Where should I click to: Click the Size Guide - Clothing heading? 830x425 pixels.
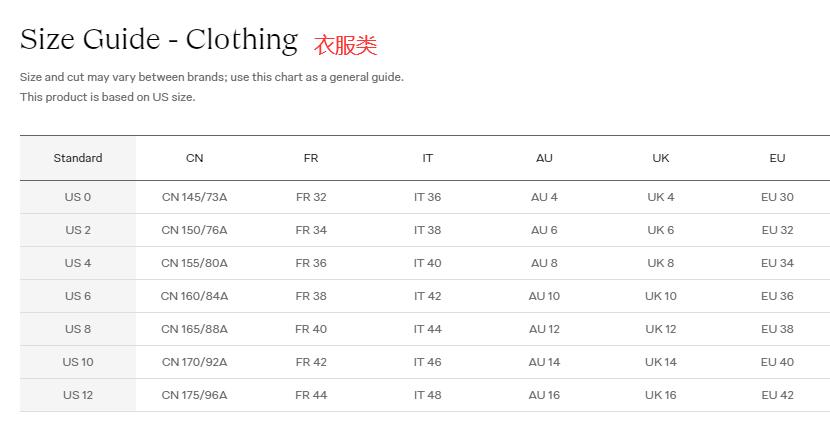[x=159, y=40]
